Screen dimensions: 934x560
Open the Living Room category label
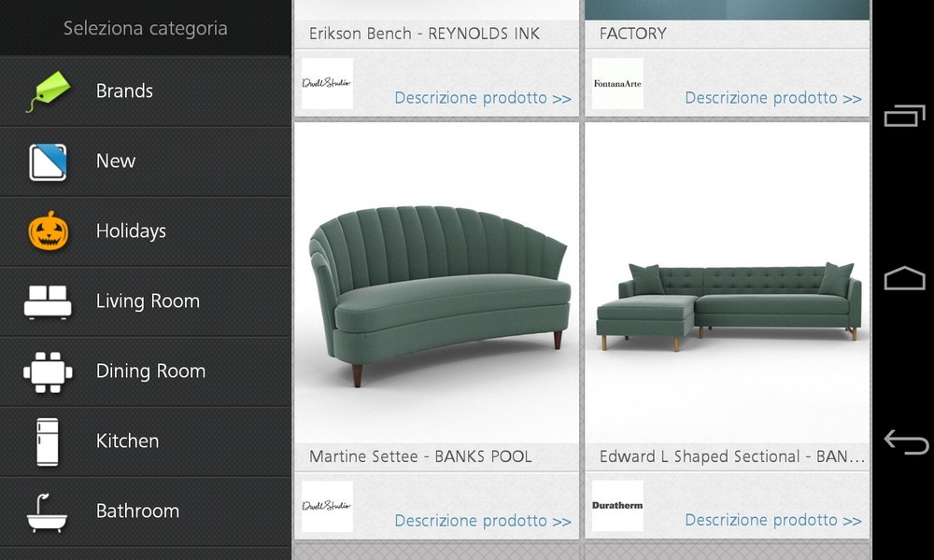(148, 301)
